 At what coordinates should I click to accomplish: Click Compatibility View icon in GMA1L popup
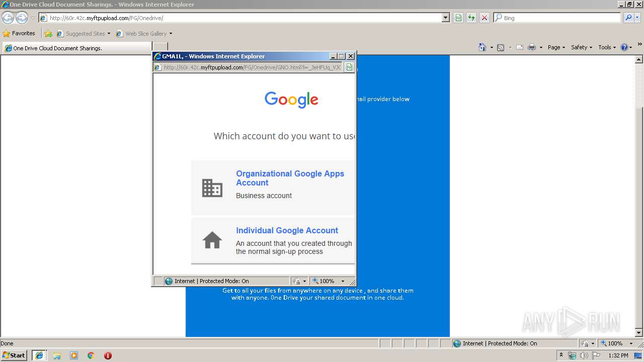click(x=349, y=67)
